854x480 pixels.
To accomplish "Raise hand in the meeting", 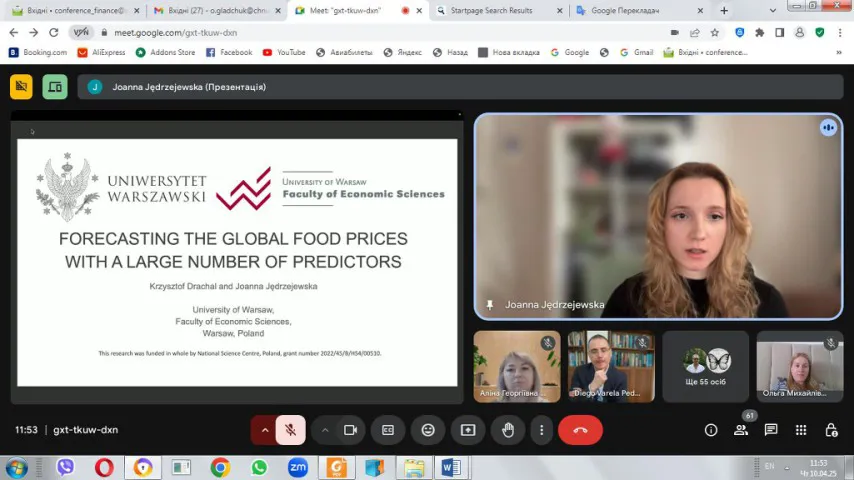I will click(508, 430).
